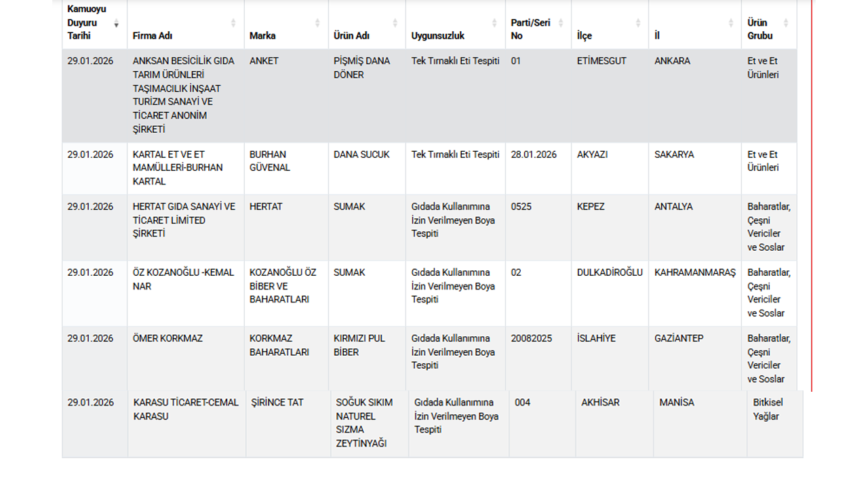Click sort arrows in Firma Adı column
868x488 pixels.
(233, 23)
